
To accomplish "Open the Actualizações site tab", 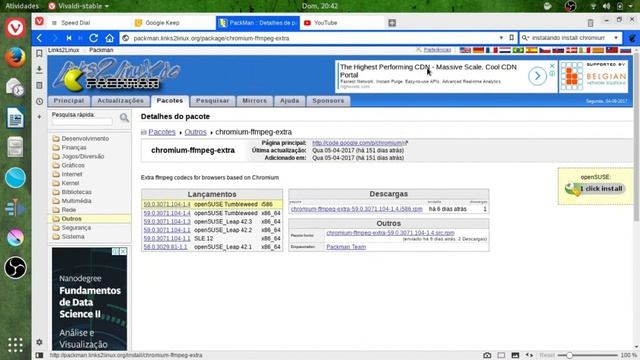I will pyautogui.click(x=120, y=101).
